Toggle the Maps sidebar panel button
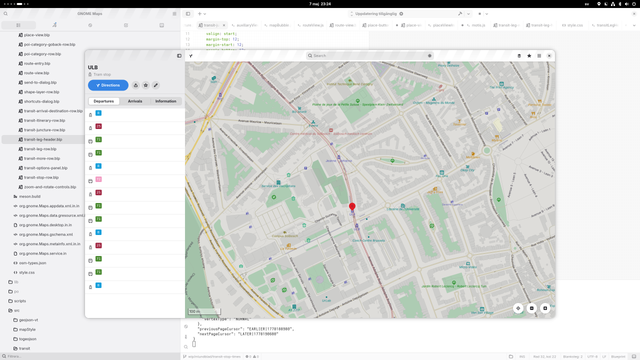This screenshot has width=640, height=360. tap(179, 56)
